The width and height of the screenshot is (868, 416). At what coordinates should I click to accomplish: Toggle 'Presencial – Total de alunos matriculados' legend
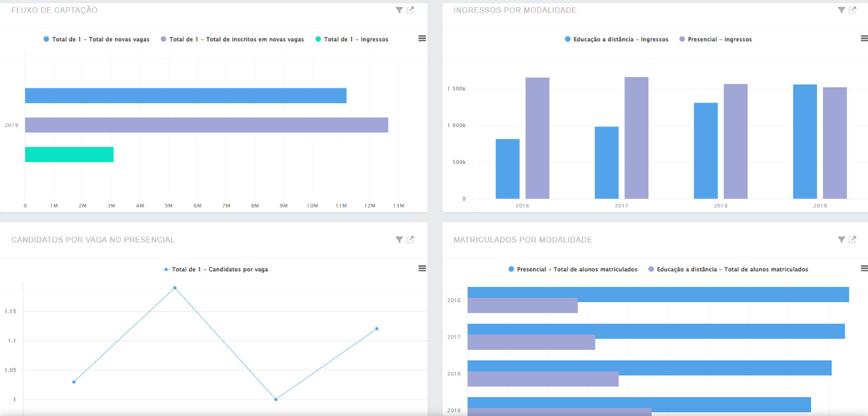[x=573, y=269]
